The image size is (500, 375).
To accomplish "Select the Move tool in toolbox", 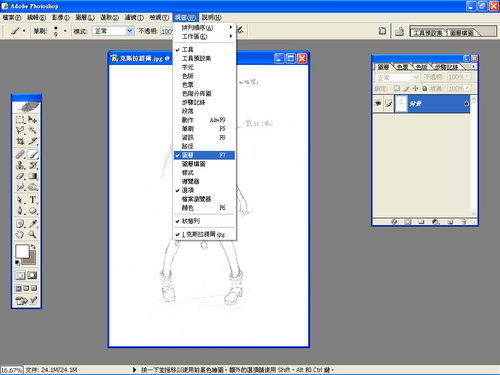I will [x=33, y=120].
